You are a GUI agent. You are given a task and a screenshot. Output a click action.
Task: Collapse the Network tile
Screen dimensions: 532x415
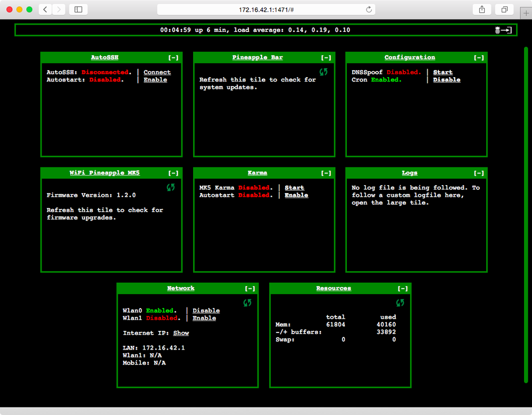(250, 288)
